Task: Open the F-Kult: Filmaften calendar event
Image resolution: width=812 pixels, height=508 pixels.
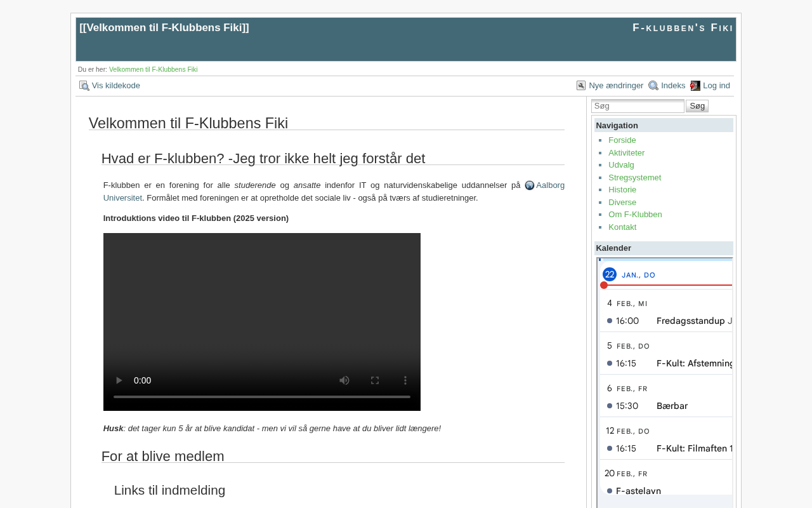Action: click(x=666, y=448)
